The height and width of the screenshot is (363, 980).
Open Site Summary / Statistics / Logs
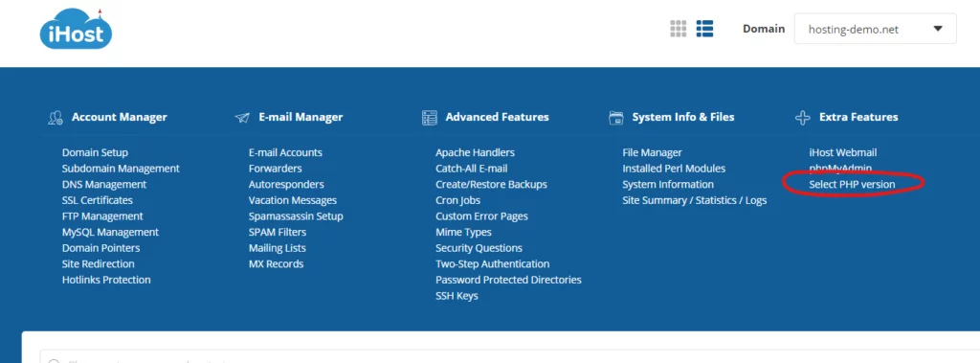695,200
